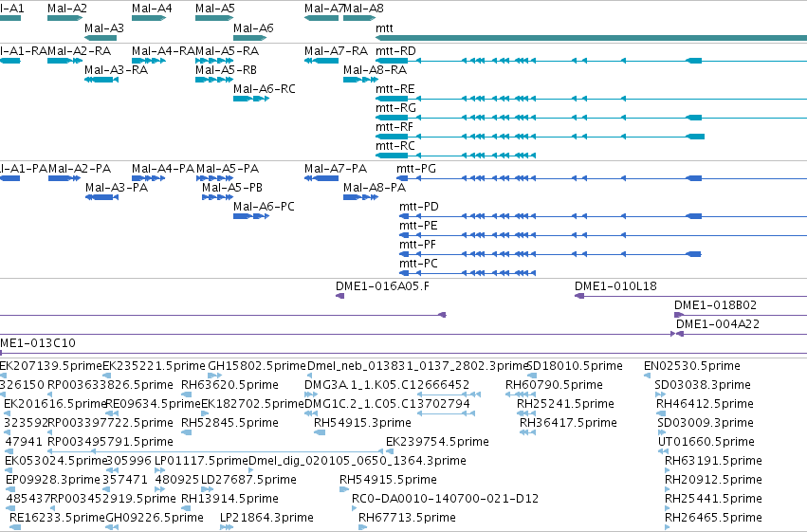Select EST RH67713.5prime

(407, 518)
